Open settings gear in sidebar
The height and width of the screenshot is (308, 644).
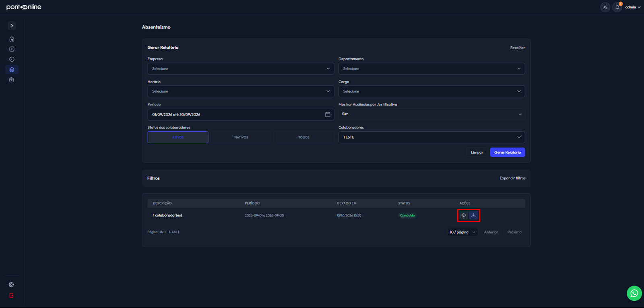(11, 285)
